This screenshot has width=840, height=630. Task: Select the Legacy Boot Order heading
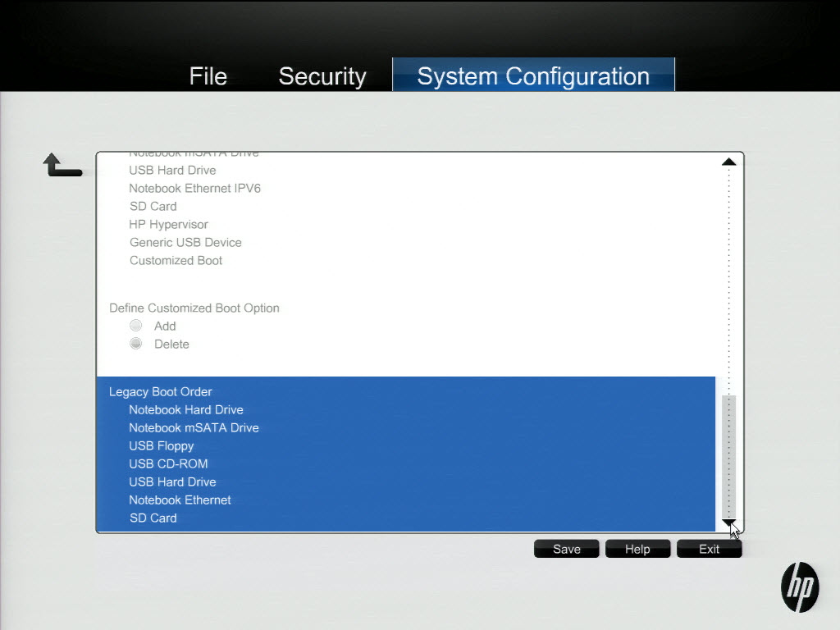[161, 392]
